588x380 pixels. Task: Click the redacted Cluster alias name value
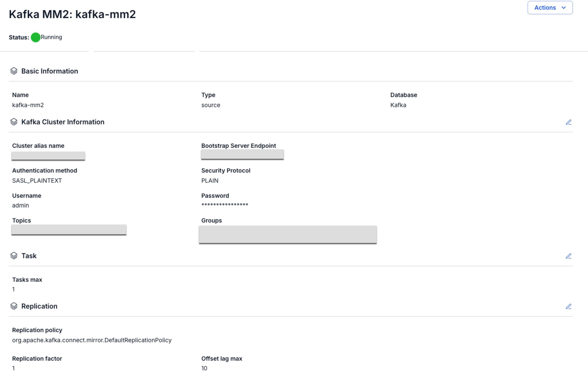[x=48, y=156]
